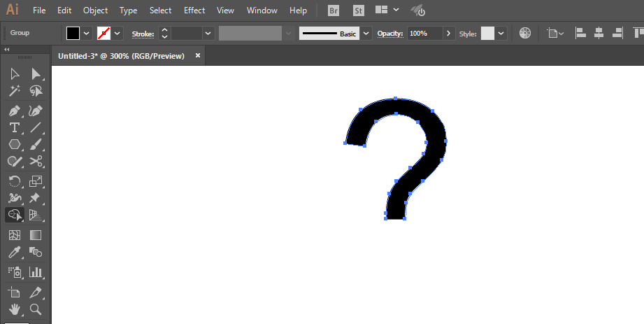Click Horizontal Align Center icon

click(x=599, y=34)
